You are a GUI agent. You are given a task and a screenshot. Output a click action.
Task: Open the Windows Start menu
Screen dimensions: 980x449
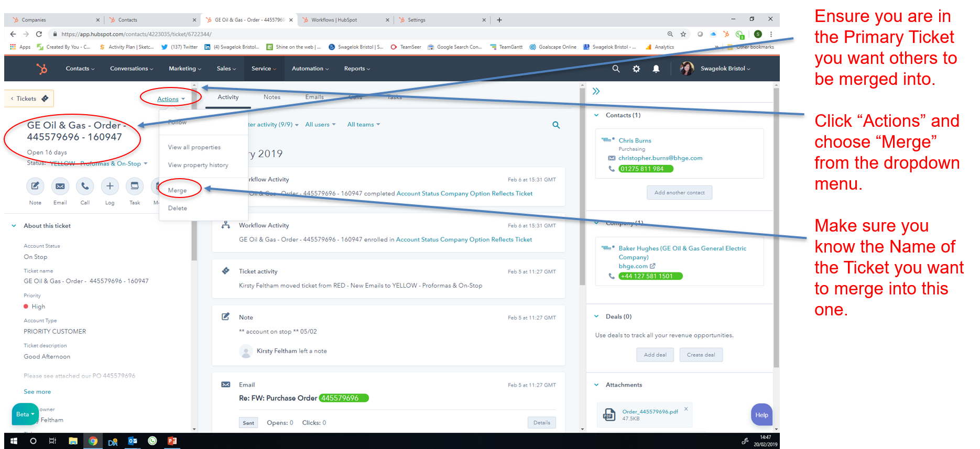tap(14, 441)
